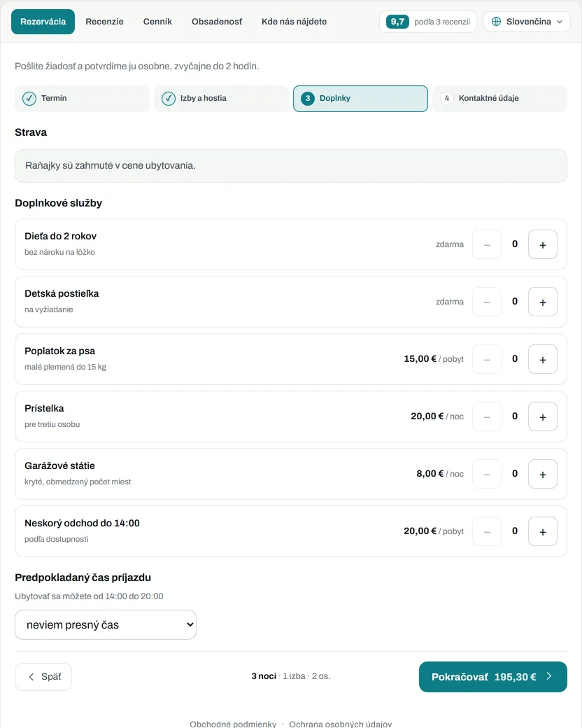Open the Cenník tab
The image size is (582, 728).
[x=157, y=22]
